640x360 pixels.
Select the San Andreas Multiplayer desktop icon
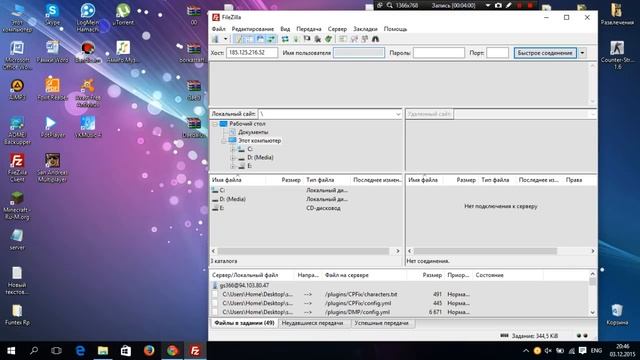(52, 167)
